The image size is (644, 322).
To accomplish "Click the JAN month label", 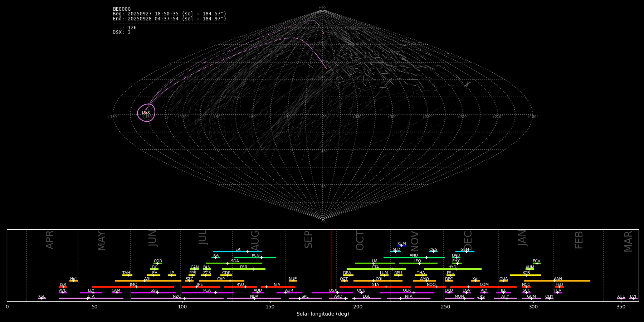I will (x=522, y=238).
